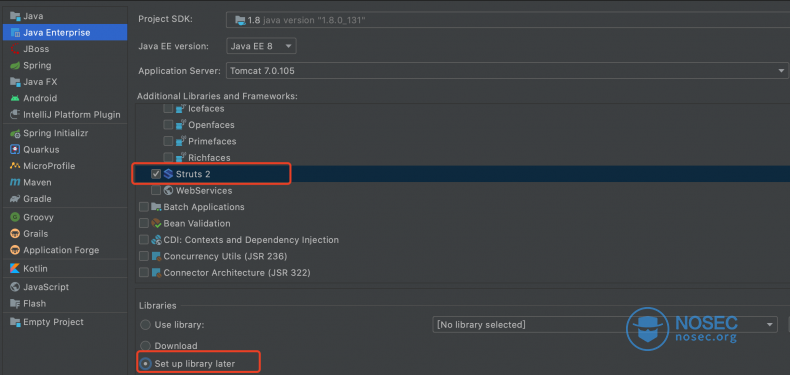Choose the JBoss icon in the list
Viewport: 790px width, 375px height.
(15, 49)
